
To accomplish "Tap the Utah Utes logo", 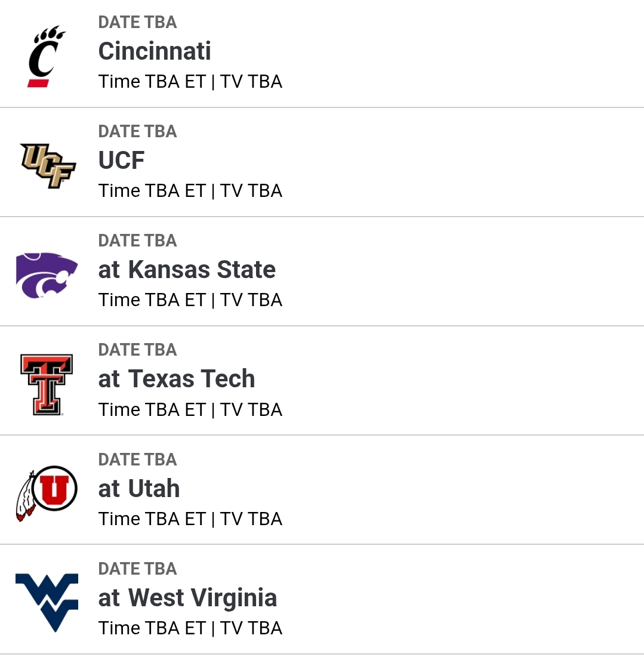I will 47,493.
